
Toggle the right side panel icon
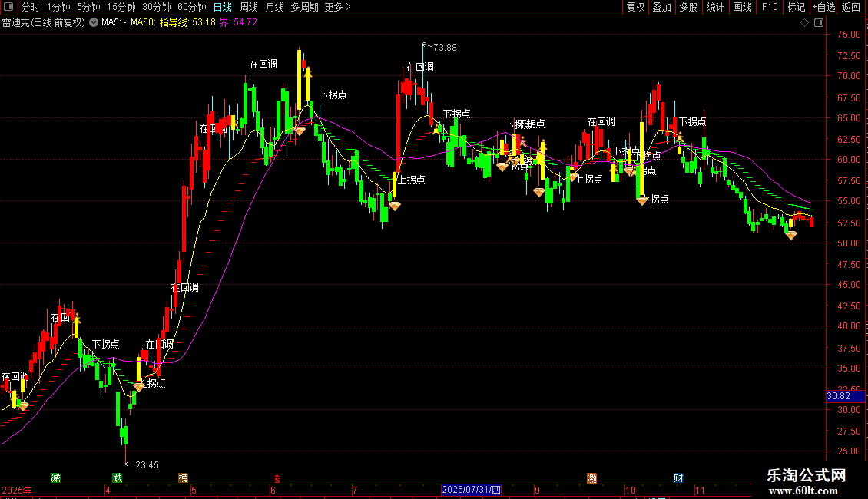[x=819, y=23]
